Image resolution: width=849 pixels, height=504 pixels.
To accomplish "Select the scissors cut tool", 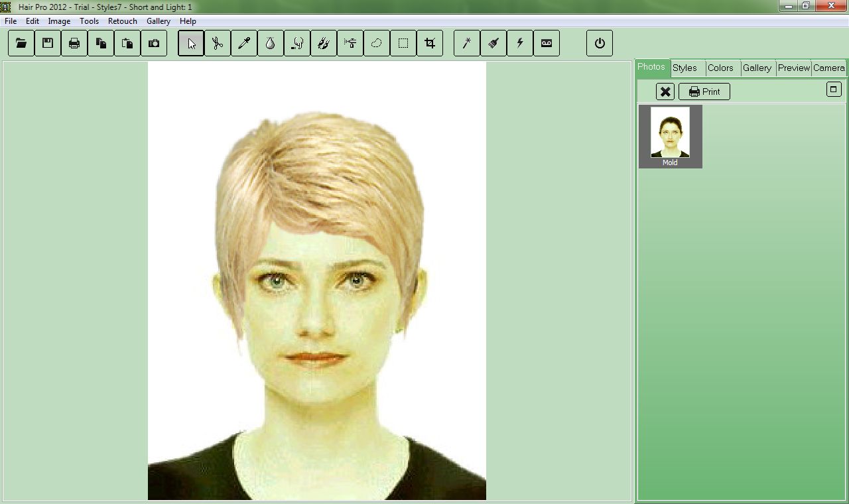I will [x=218, y=43].
